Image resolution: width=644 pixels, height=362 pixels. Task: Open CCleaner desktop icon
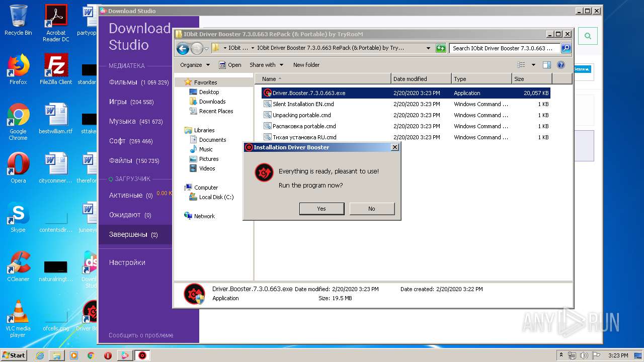pos(18,266)
